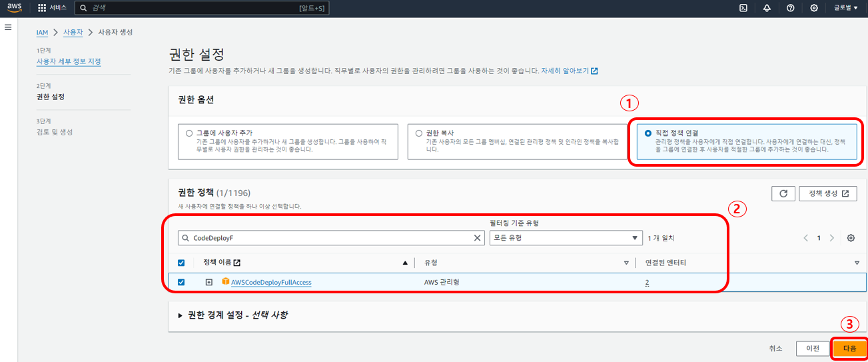Click page number 1 in pagination
This screenshot has width=868, height=362.
click(x=819, y=238)
